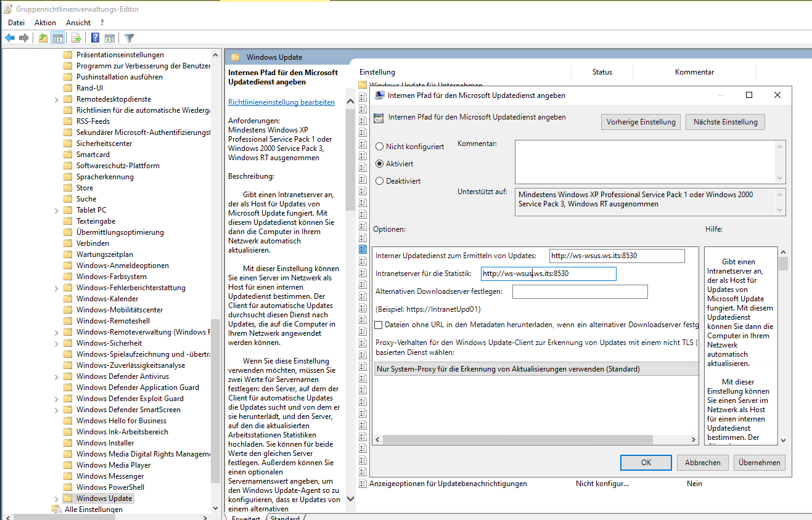Screen dimensions: 812x520
Task: Expand the Windows-Remoteverwaltung node
Action: (x=57, y=332)
